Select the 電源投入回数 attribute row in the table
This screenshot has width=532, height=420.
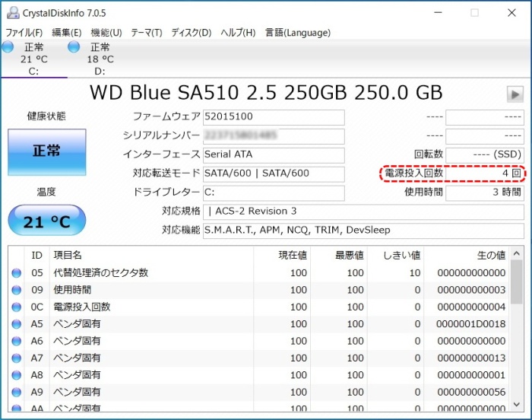(258, 307)
